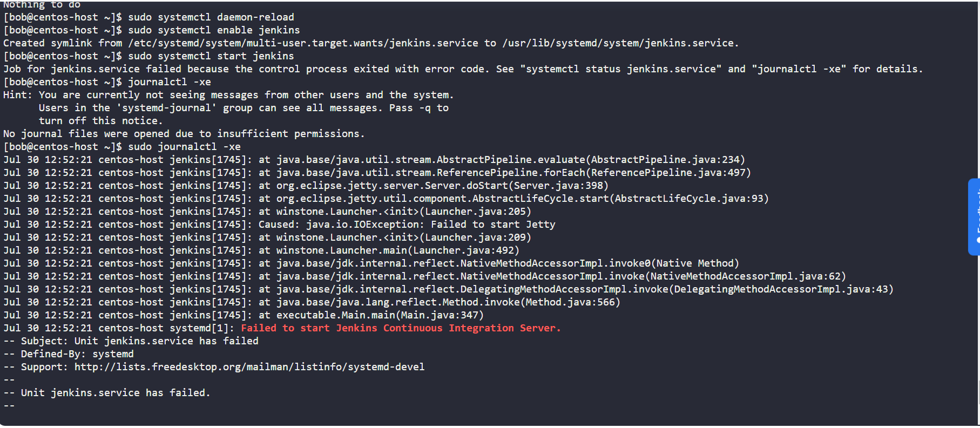The height and width of the screenshot is (428, 980).
Task: Click the systemd-devel mailing list support URL
Action: (249, 367)
